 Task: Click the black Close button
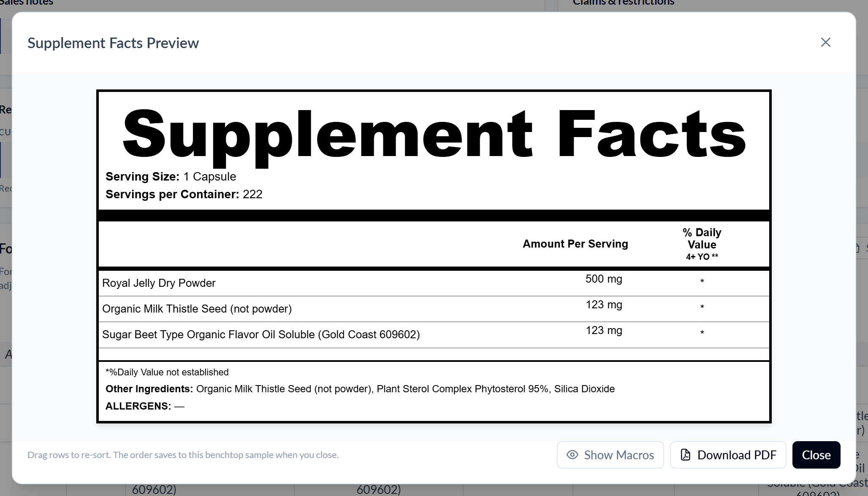(816, 455)
